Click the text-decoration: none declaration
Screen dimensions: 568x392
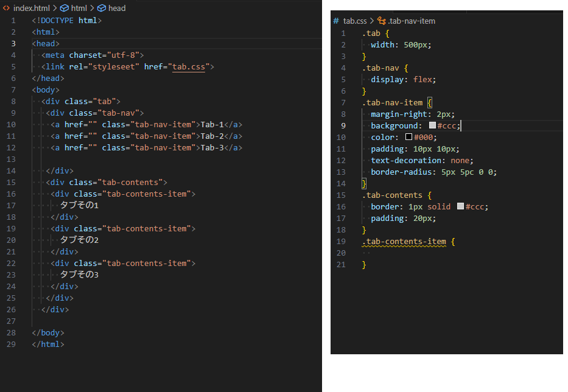(422, 160)
